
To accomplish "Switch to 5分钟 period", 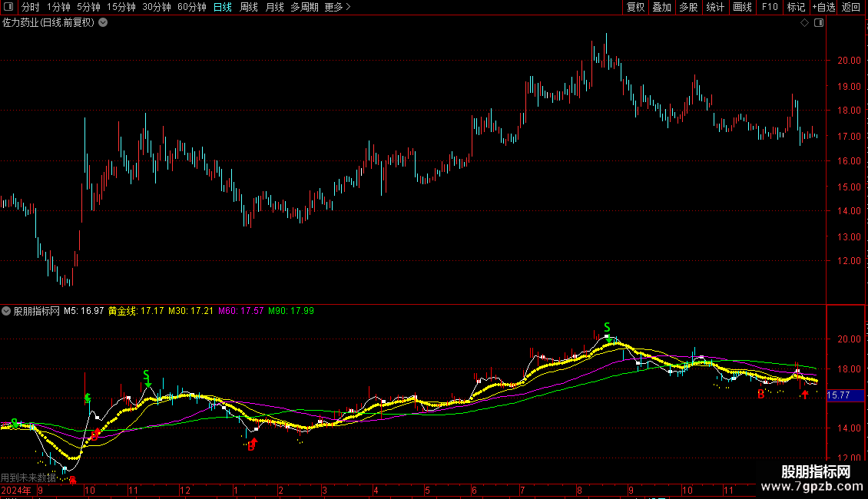I will pyautogui.click(x=88, y=7).
